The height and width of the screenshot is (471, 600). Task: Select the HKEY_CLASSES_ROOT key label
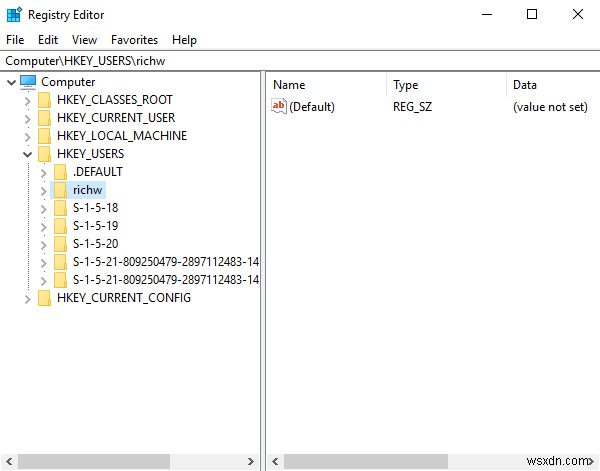coord(115,100)
